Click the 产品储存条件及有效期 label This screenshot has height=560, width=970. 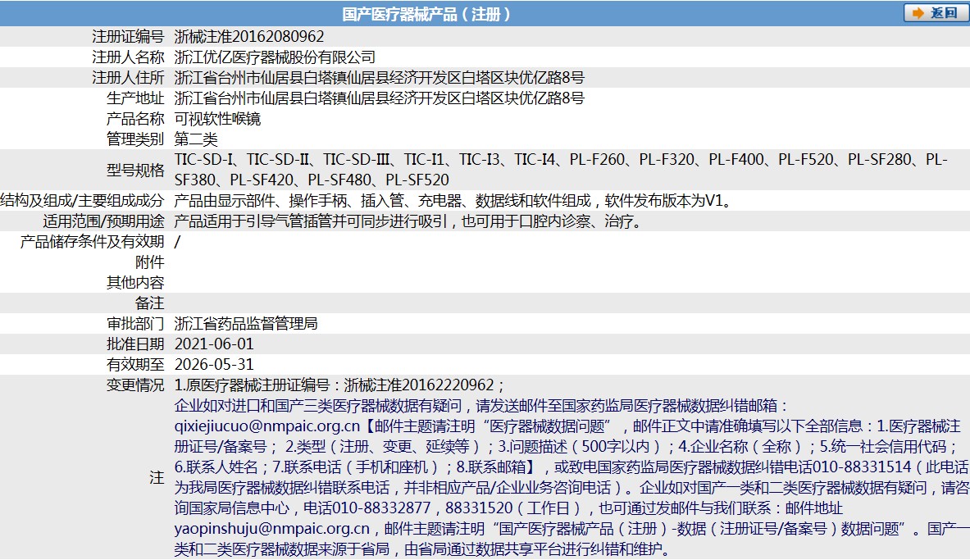[92, 241]
